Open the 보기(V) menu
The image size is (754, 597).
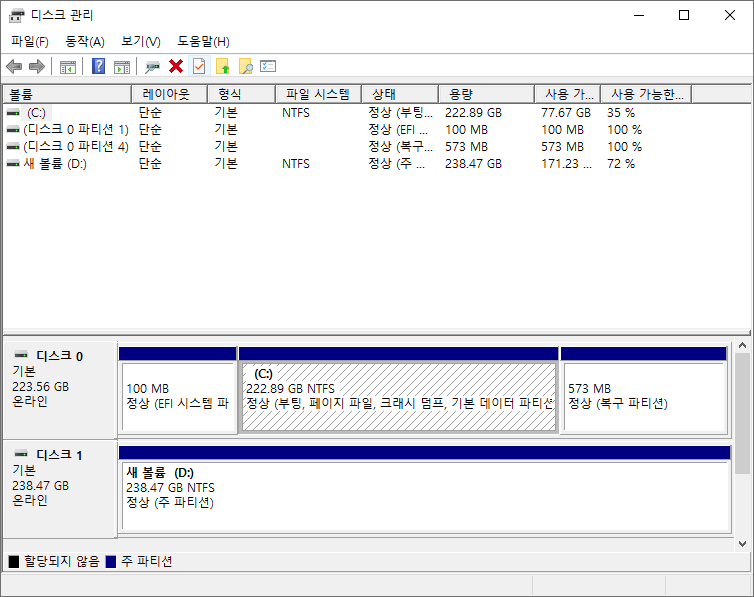point(140,42)
